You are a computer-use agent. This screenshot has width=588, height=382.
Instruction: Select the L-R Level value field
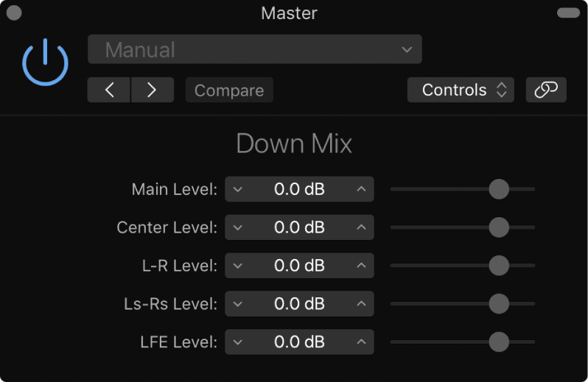tap(299, 266)
